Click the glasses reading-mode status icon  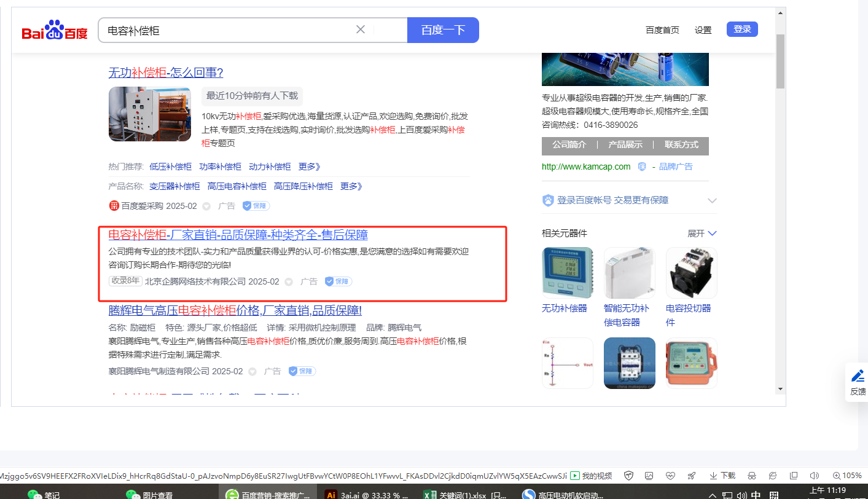(751, 476)
